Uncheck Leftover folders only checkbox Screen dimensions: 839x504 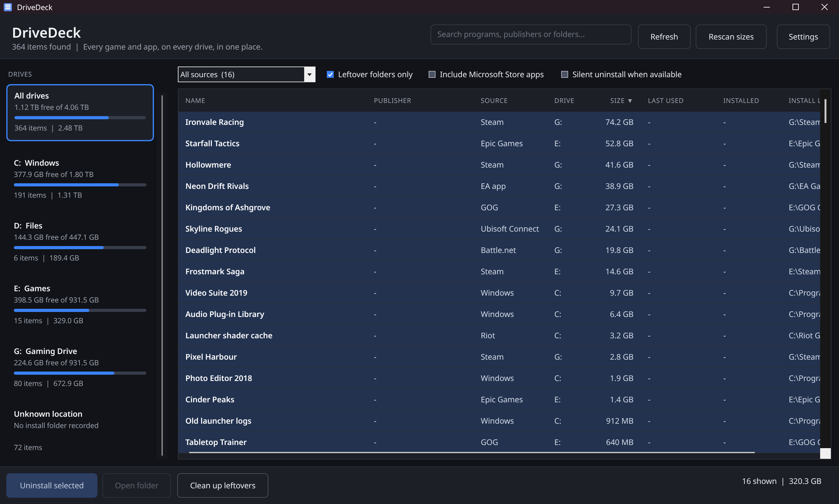[330, 74]
